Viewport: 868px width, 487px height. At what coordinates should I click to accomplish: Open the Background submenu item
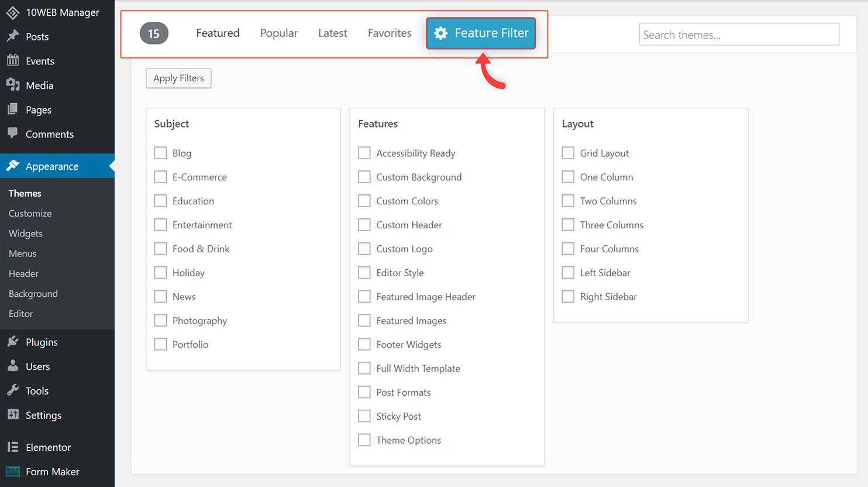tap(33, 294)
